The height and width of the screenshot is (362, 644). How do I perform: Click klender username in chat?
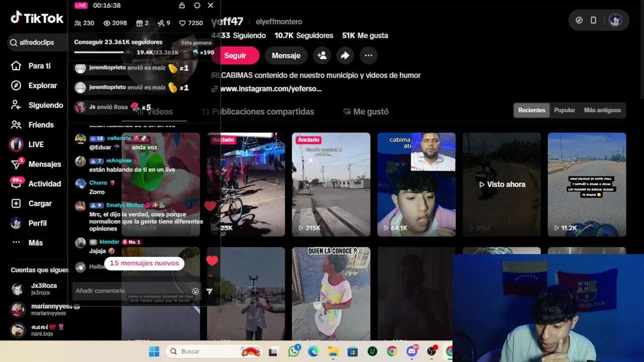[x=109, y=242]
